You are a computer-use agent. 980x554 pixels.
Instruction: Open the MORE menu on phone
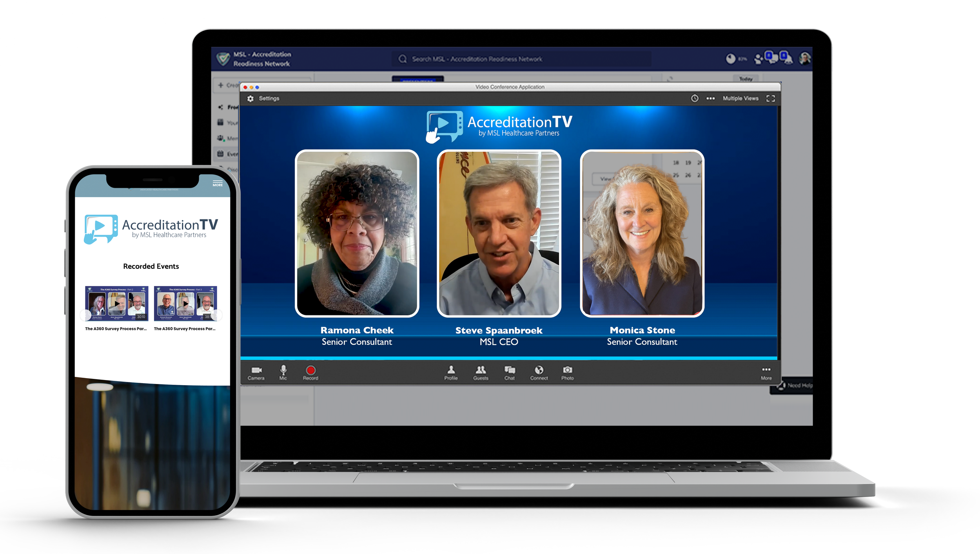click(x=218, y=183)
